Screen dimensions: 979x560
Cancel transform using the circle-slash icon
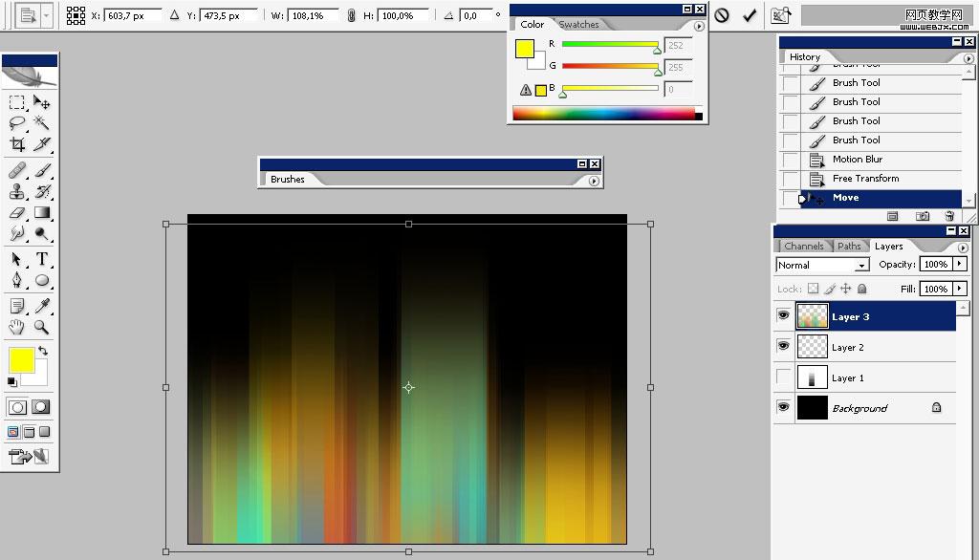pos(722,15)
